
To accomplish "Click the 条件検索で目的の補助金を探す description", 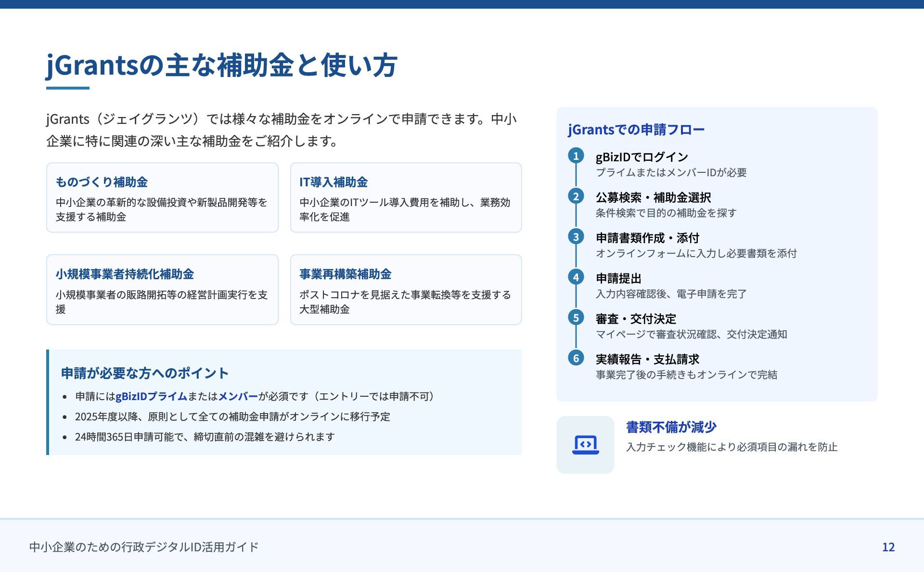I will pos(667,213).
